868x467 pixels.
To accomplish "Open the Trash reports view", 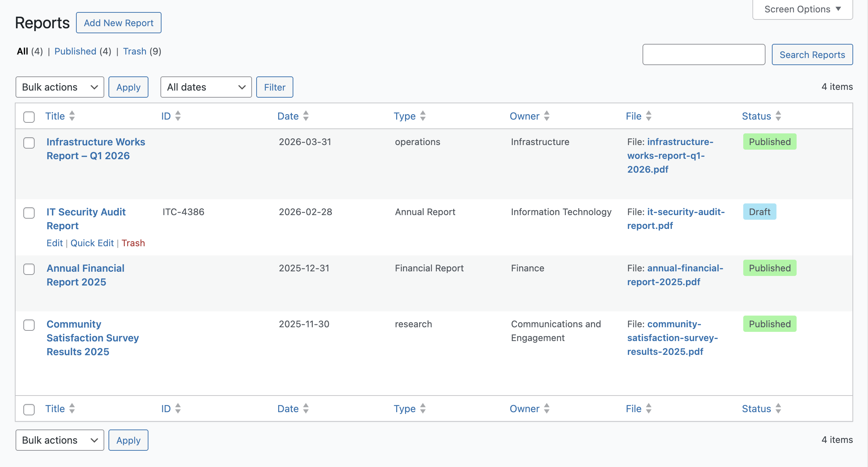I will 135,51.
